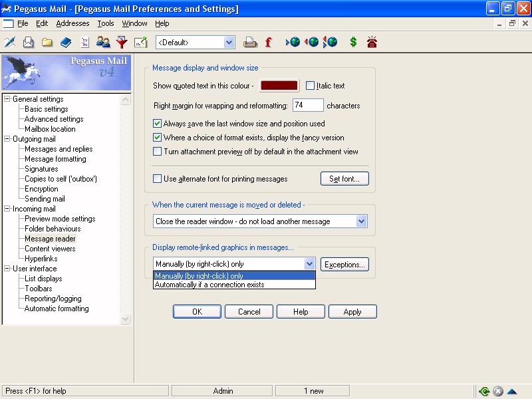This screenshot has width=532, height=399.
Task: Click the red font 'f' icon
Action: tap(269, 43)
